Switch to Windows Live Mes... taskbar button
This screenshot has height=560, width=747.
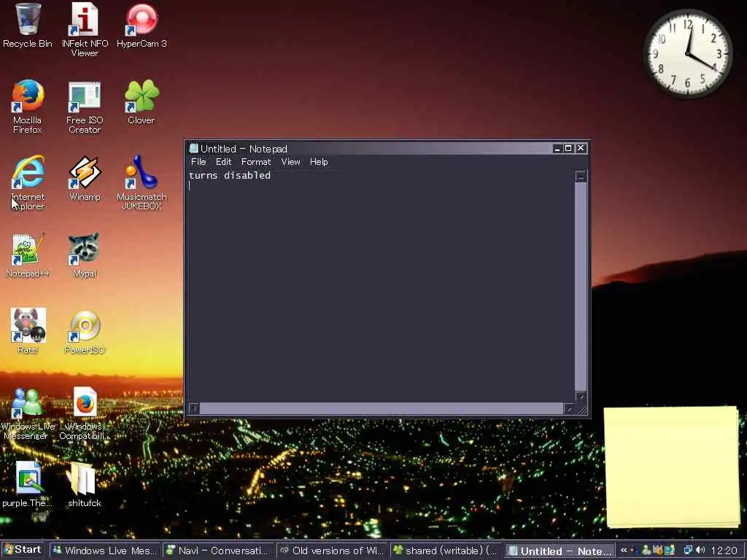point(105,551)
